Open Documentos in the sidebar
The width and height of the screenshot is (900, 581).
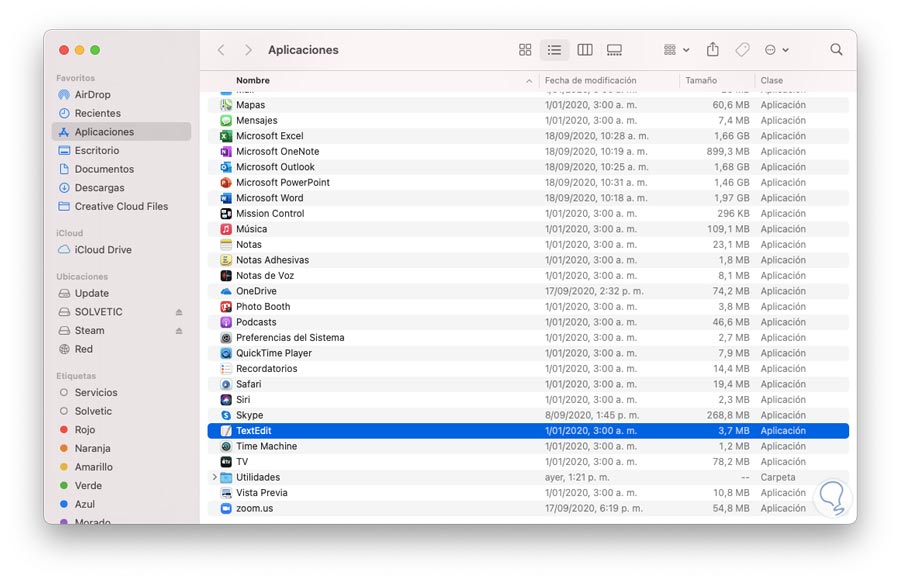(122, 169)
